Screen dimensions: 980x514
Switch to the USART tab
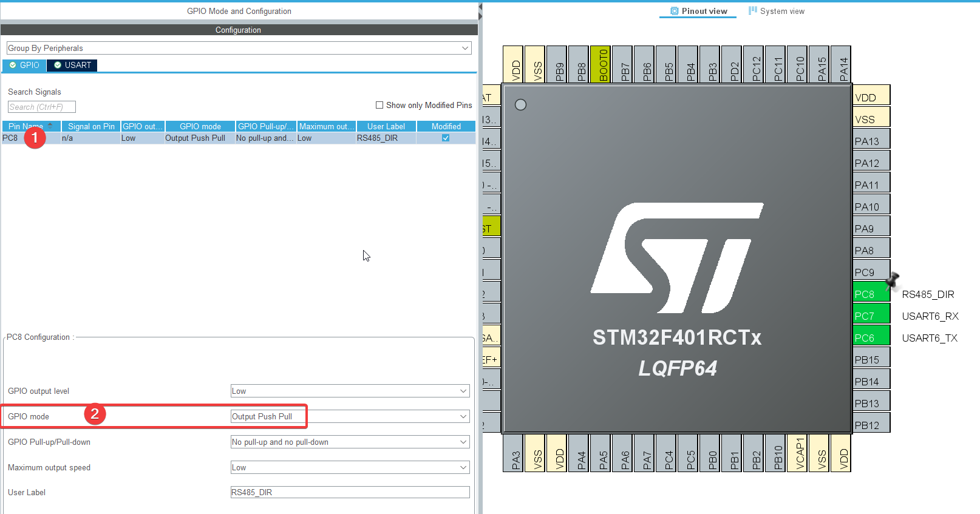pos(72,65)
